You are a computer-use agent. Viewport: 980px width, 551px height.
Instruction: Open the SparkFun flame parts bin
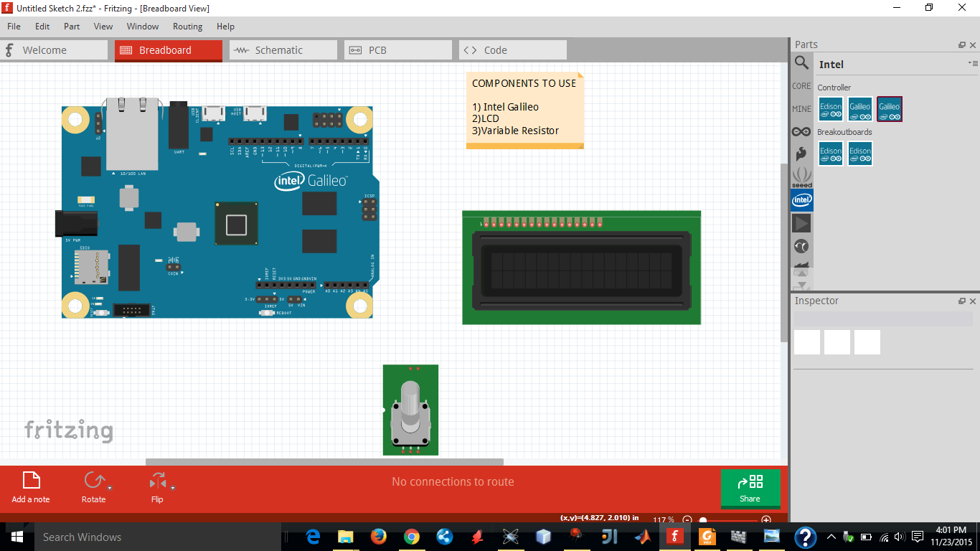[x=801, y=154]
